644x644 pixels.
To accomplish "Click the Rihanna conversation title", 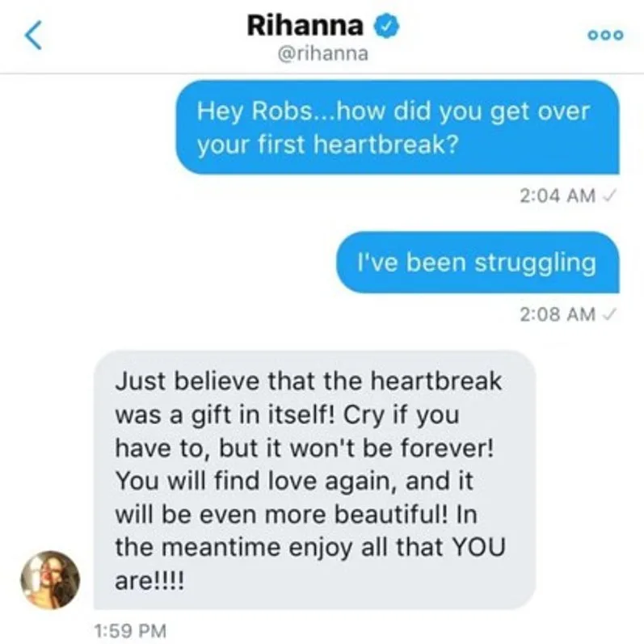I will pos(305,26).
